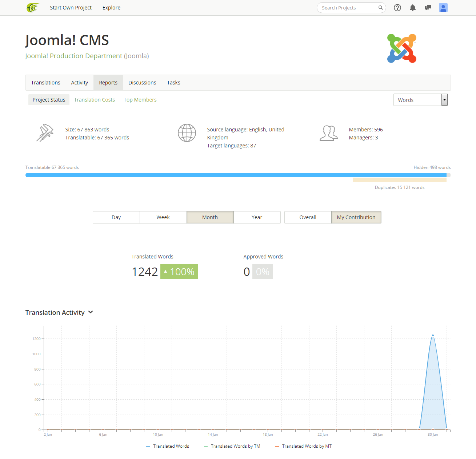The width and height of the screenshot is (476, 459).
Task: Click the 100% translated percentage badge
Action: click(179, 272)
